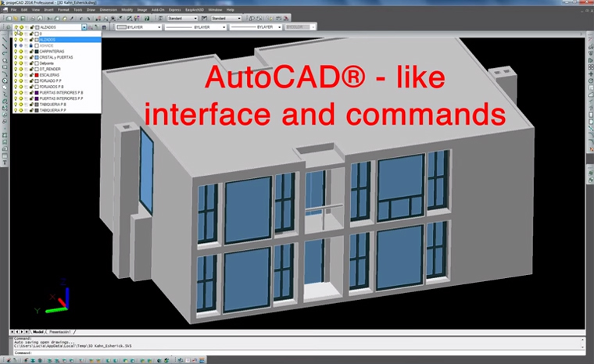The width and height of the screenshot is (594, 364).
Task: Click the Redo arrow icon
Action: point(88,18)
